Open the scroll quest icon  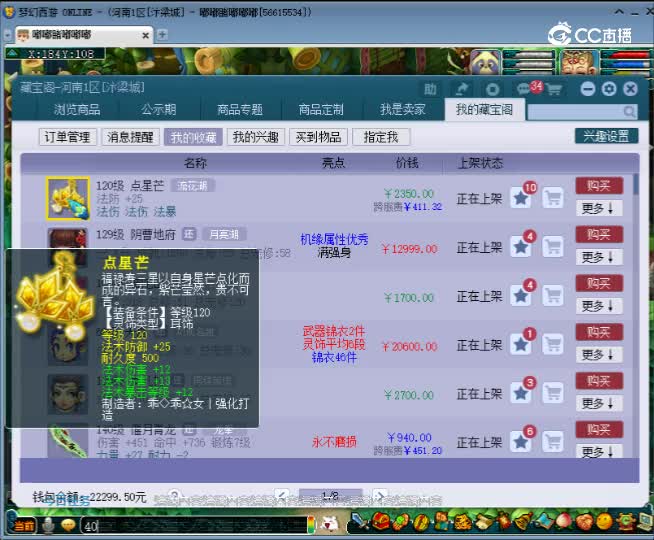483,522
